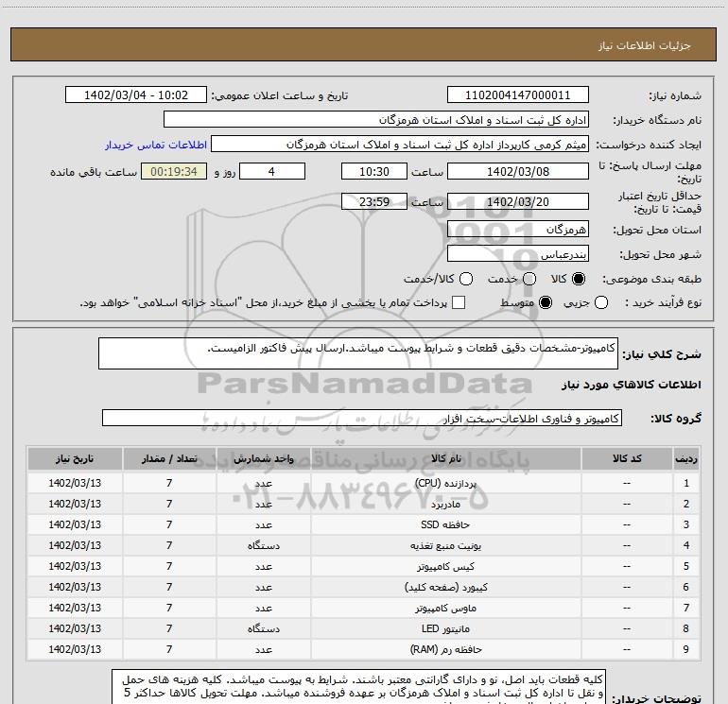Select the حافظه SSD row name
728x704 pixels.
click(x=445, y=524)
